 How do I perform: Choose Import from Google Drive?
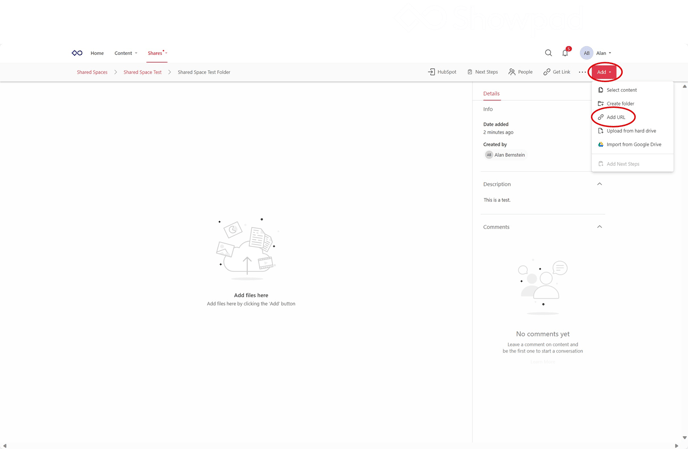click(628, 144)
